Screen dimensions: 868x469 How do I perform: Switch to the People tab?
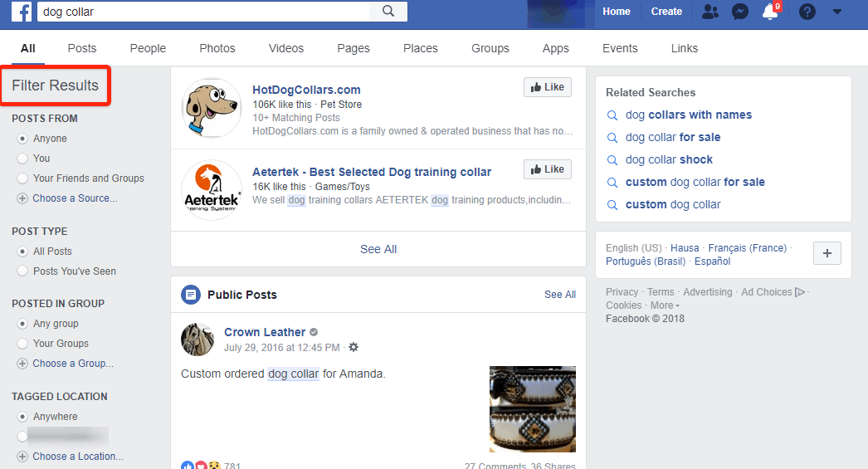148,48
